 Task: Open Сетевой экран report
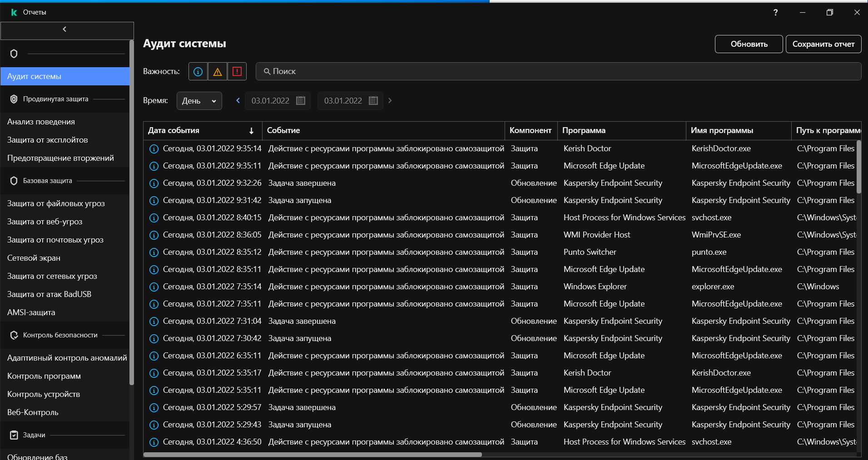65,258
